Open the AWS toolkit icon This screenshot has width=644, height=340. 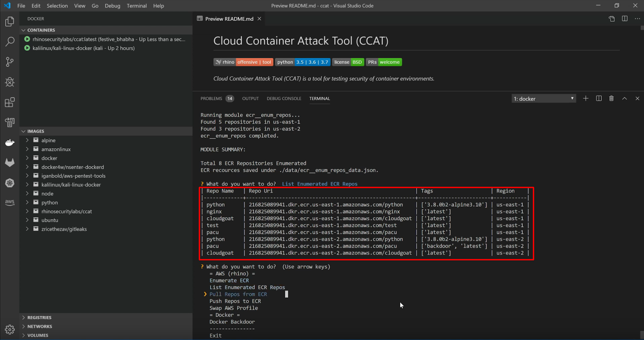click(x=10, y=202)
